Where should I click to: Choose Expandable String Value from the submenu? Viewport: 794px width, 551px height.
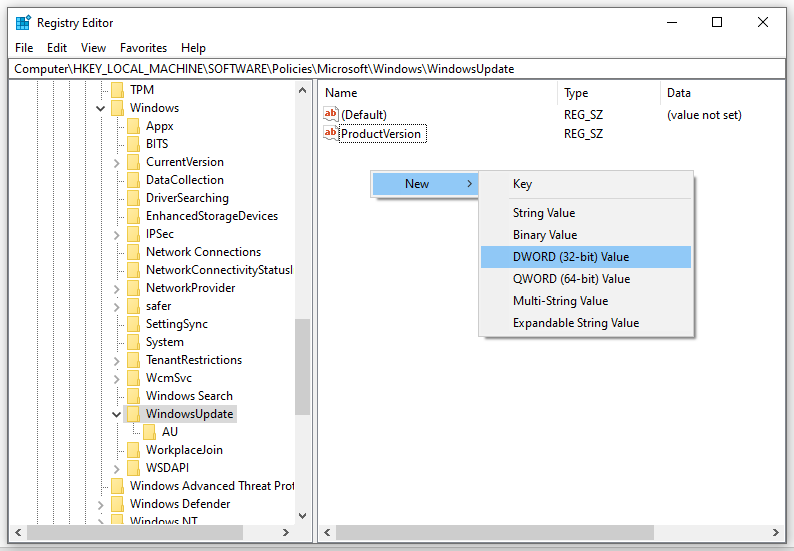pos(586,323)
